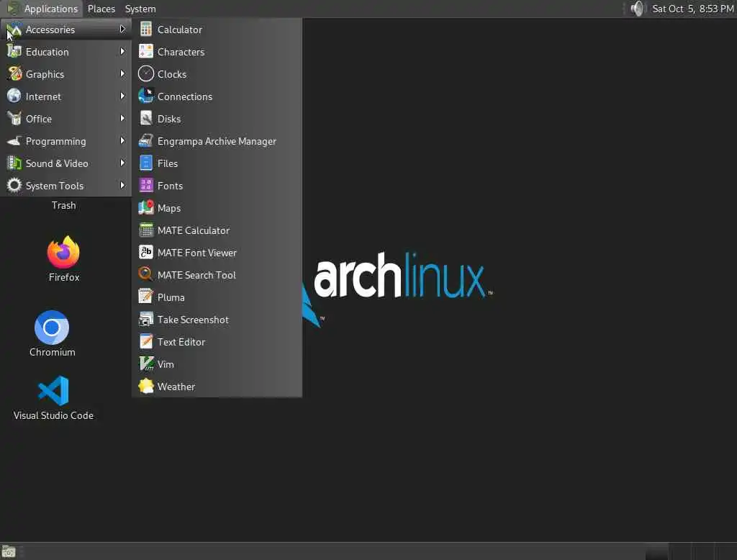Launch Vim from its icon
This screenshot has width=737, height=560.
click(145, 364)
